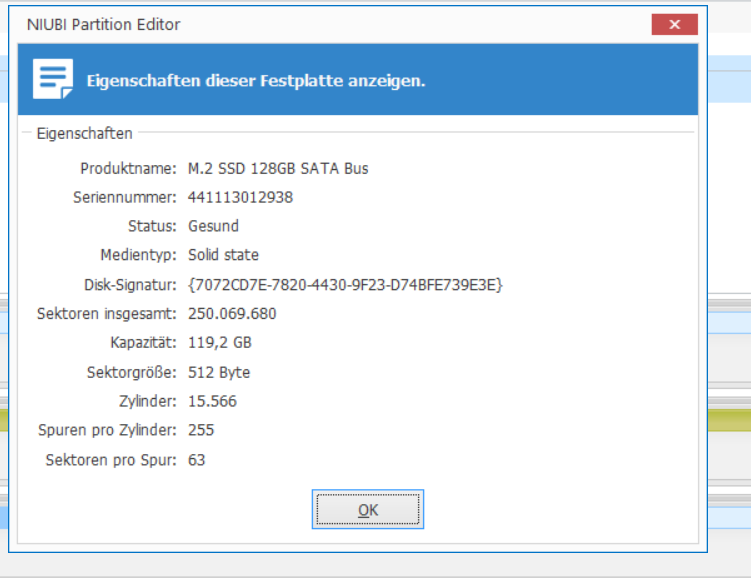
Task: Click sectors per track value 63
Action: coord(196,460)
